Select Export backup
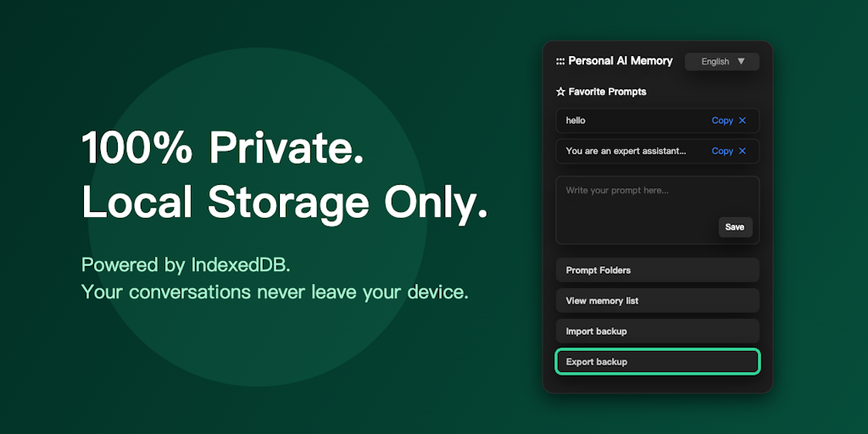This screenshot has width=868, height=434. (657, 362)
